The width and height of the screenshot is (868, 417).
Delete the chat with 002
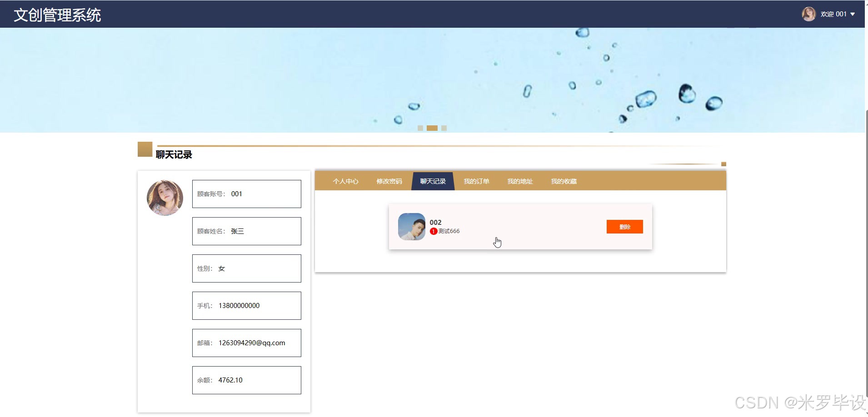coord(624,227)
